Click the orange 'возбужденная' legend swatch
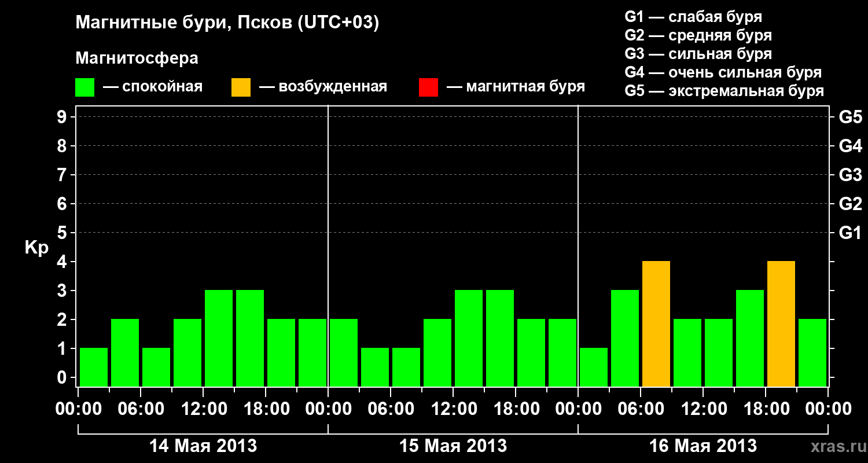This screenshot has height=463, width=868. 241,87
